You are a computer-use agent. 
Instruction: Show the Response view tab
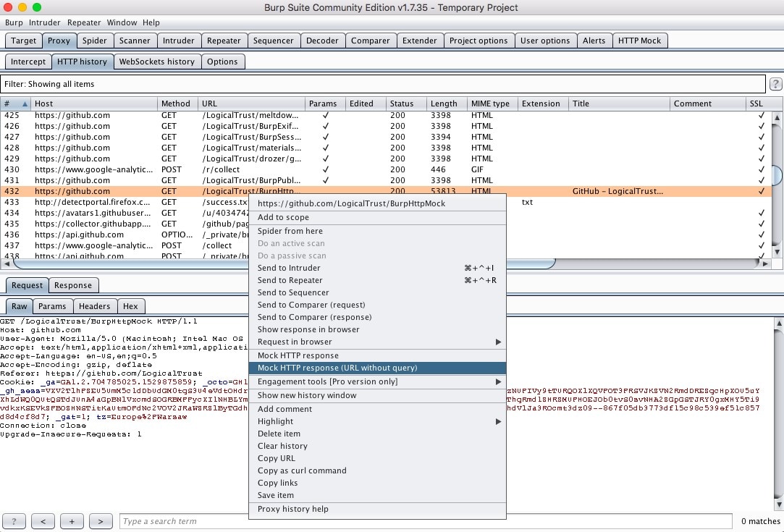pos(72,285)
